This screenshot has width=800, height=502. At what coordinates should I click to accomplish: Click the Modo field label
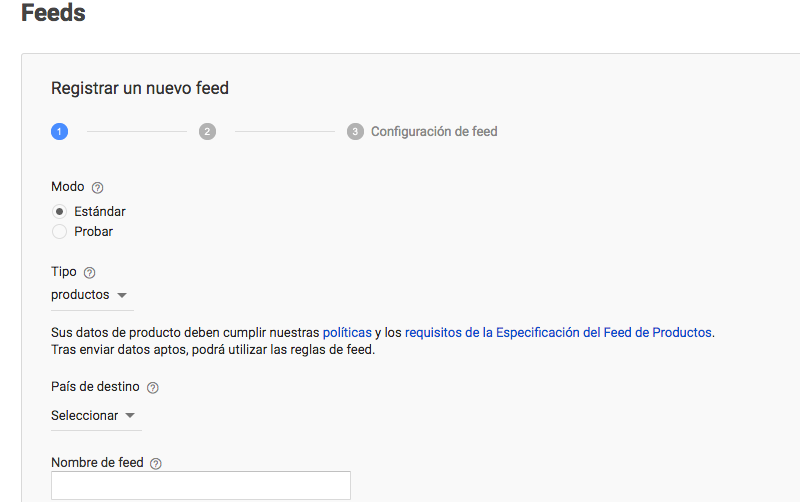[67, 187]
